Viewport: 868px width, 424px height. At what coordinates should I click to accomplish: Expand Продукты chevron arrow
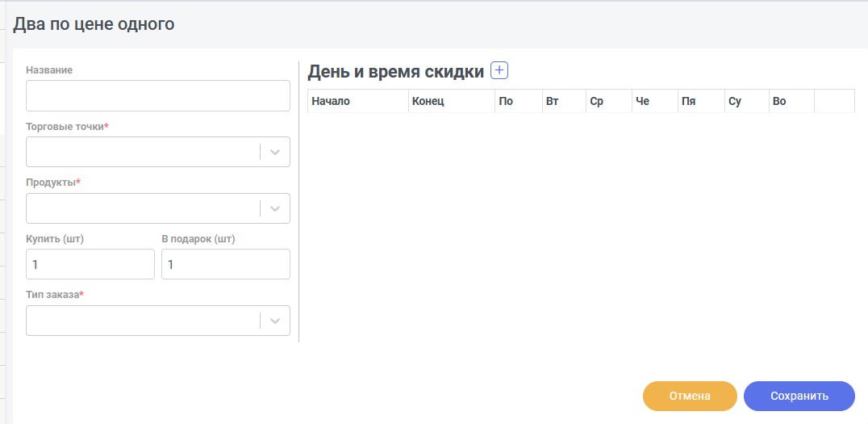pos(275,209)
